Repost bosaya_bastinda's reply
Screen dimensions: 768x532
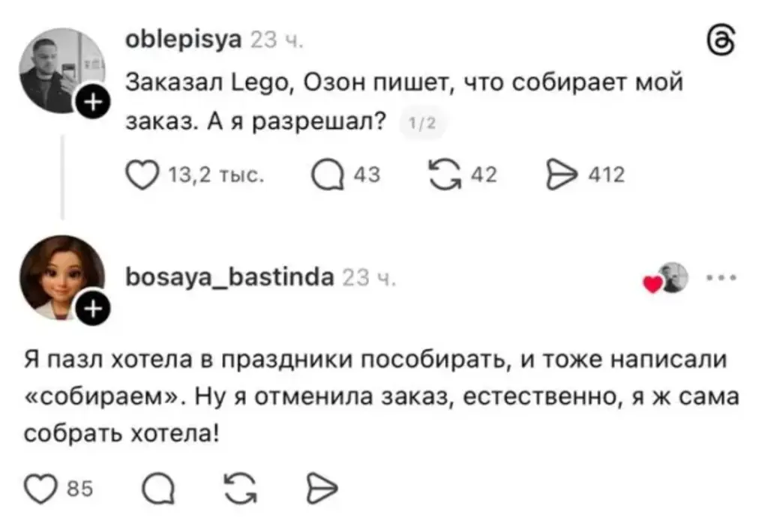pos(241,489)
